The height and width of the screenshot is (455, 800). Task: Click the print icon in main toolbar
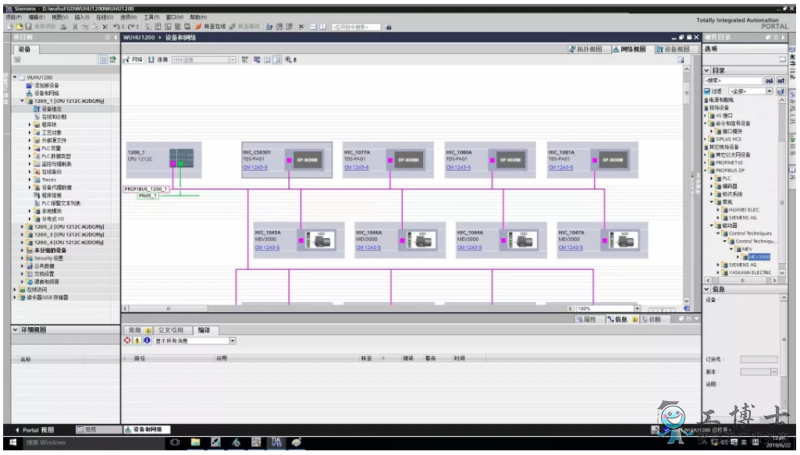(x=63, y=27)
